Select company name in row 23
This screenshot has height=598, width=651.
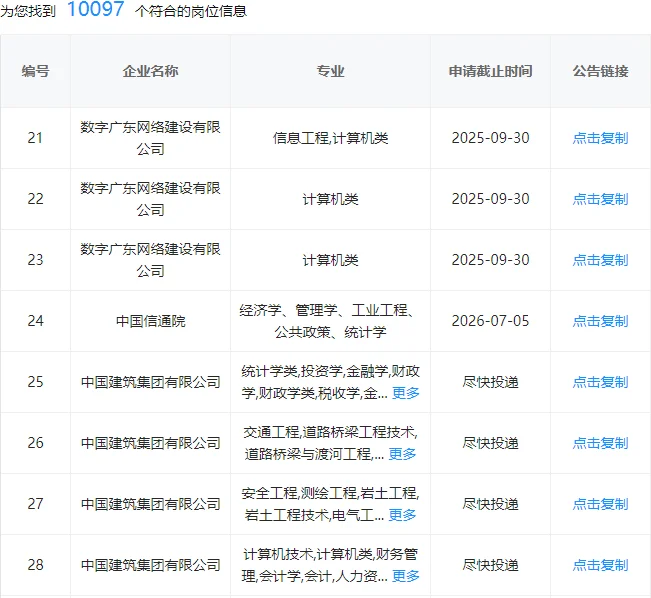(150, 260)
